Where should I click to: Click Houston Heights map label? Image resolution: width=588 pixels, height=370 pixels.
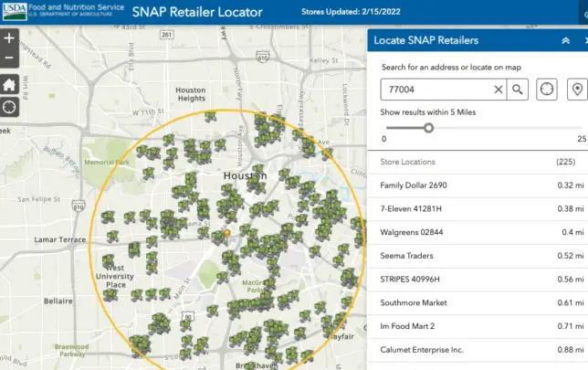pos(191,94)
